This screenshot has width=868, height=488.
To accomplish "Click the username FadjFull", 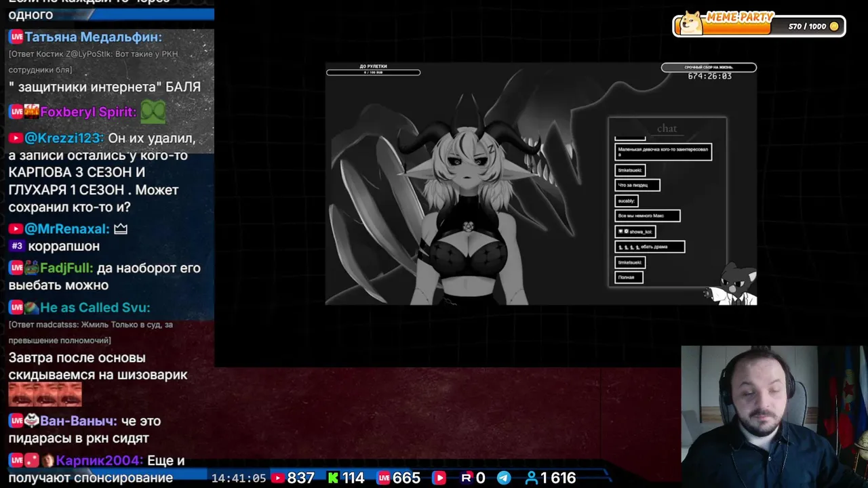I will point(66,268).
